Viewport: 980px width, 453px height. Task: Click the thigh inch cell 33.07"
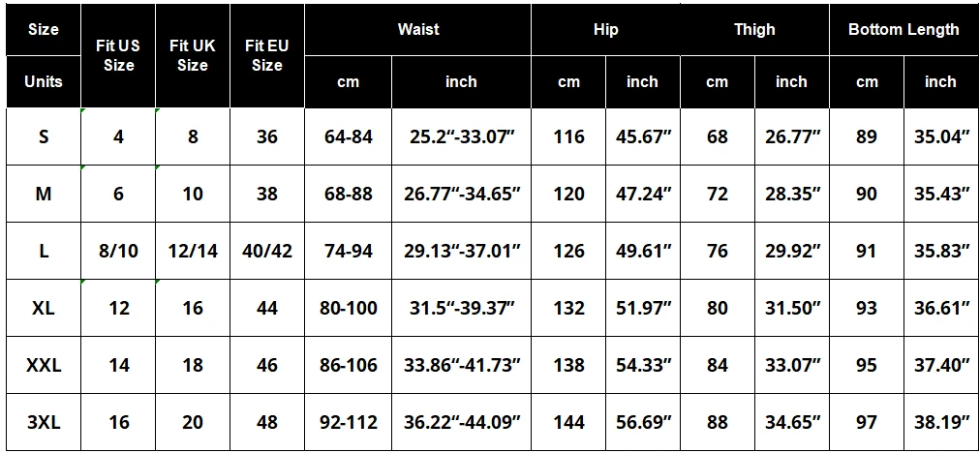click(x=792, y=365)
